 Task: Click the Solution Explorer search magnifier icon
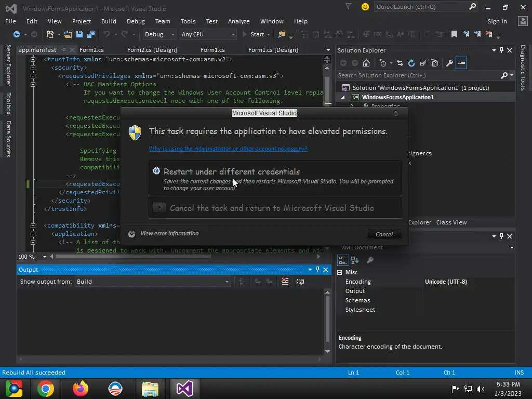coord(504,75)
